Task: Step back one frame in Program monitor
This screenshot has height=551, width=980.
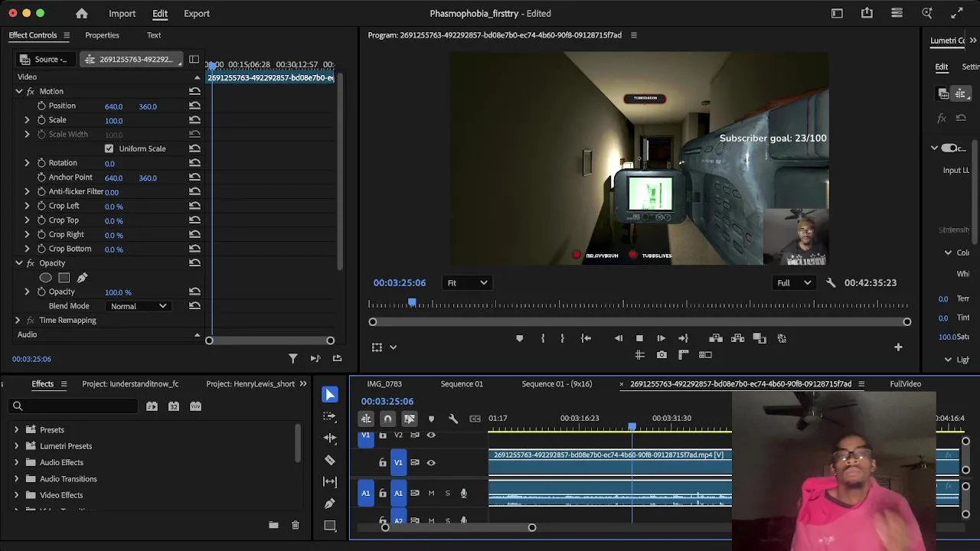Action: click(x=618, y=338)
